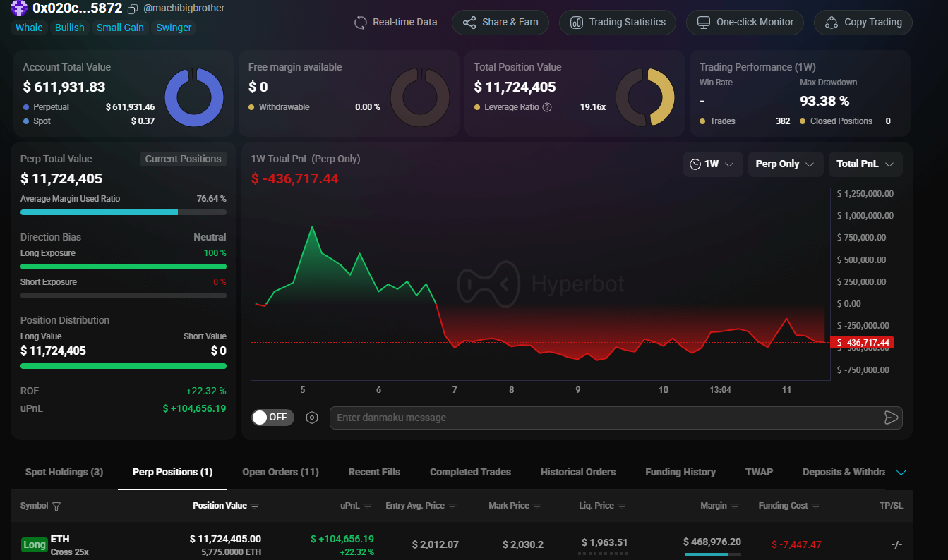This screenshot has height=560, width=948.
Task: Open the Perp Only dropdown
Action: [785, 164]
